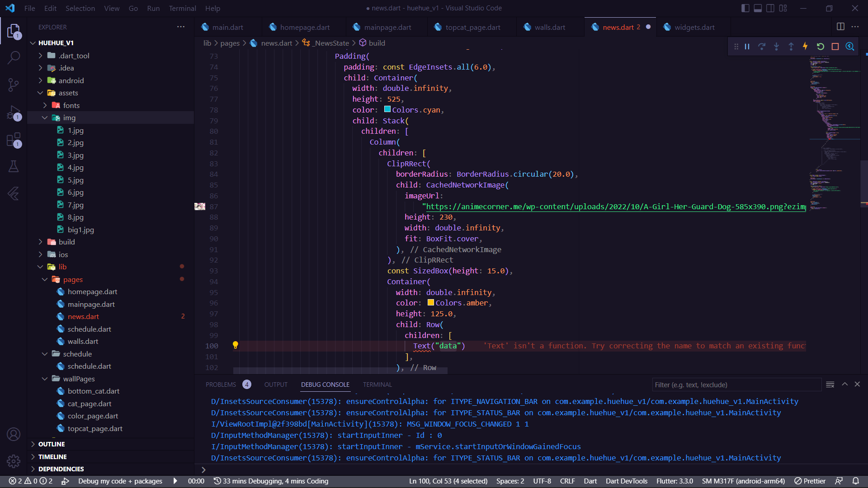Click the lightbulb quick fix icon
868x488 pixels.
tap(235, 345)
